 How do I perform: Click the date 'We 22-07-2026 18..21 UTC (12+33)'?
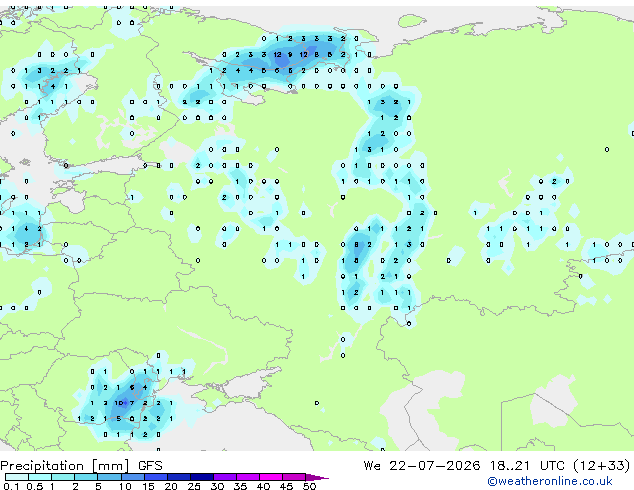pyautogui.click(x=497, y=466)
